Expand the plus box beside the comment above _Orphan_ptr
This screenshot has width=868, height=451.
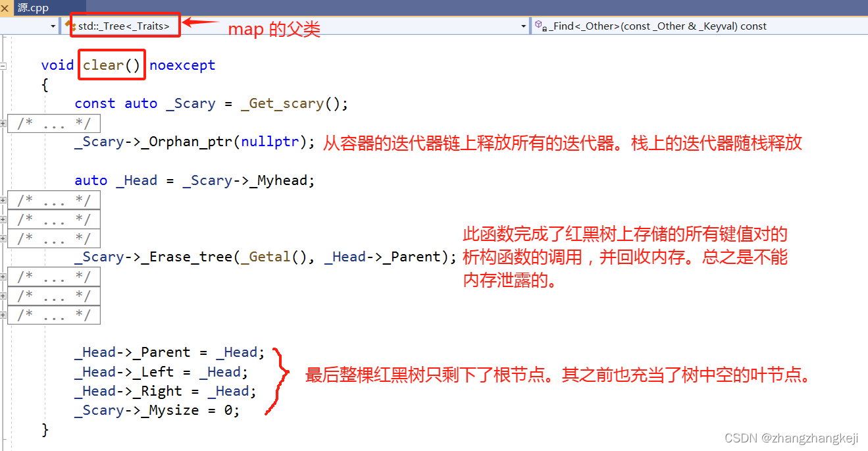3,123
